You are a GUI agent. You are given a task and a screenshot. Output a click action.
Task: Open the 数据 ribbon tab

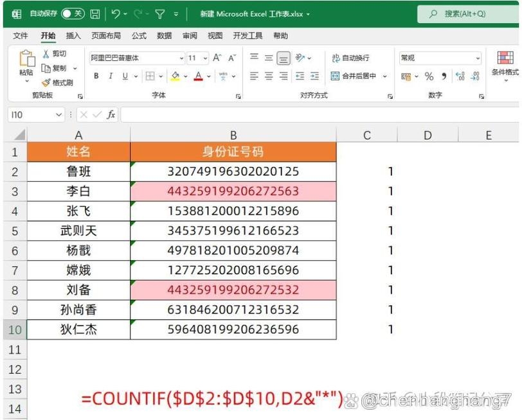click(x=164, y=36)
